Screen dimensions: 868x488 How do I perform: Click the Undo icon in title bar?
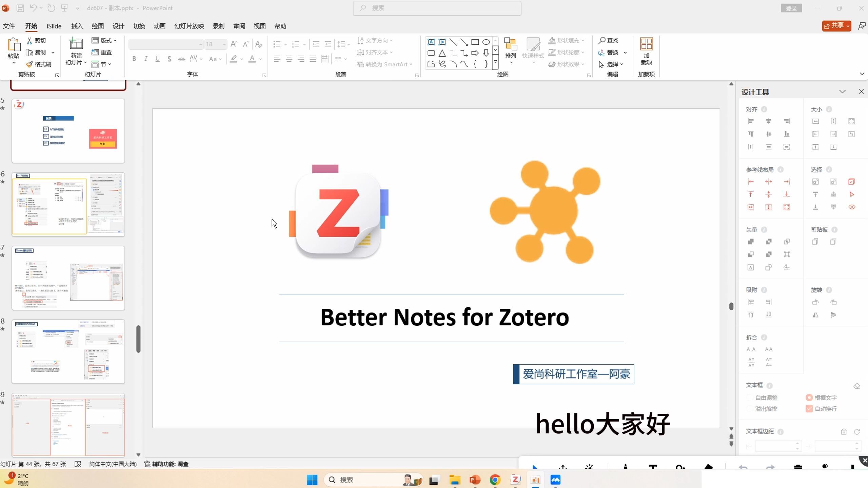click(33, 8)
